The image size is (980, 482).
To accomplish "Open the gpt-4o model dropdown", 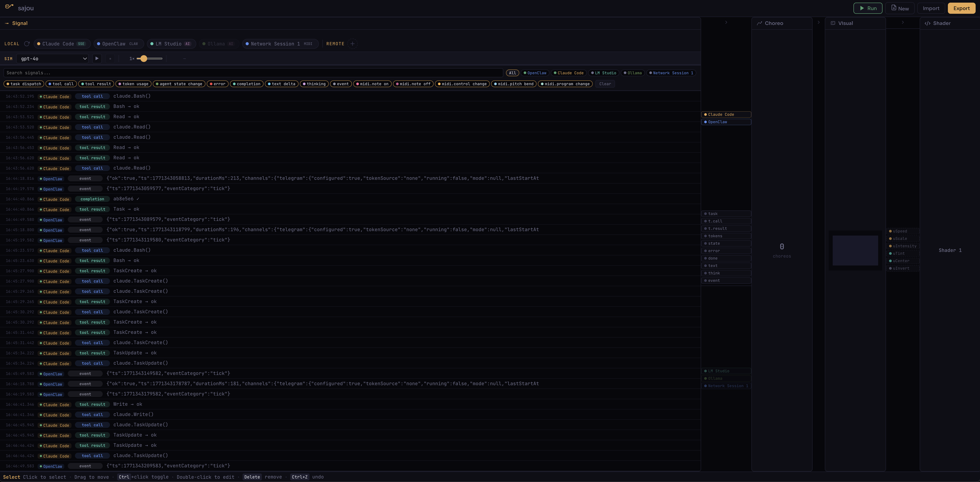I will point(52,59).
